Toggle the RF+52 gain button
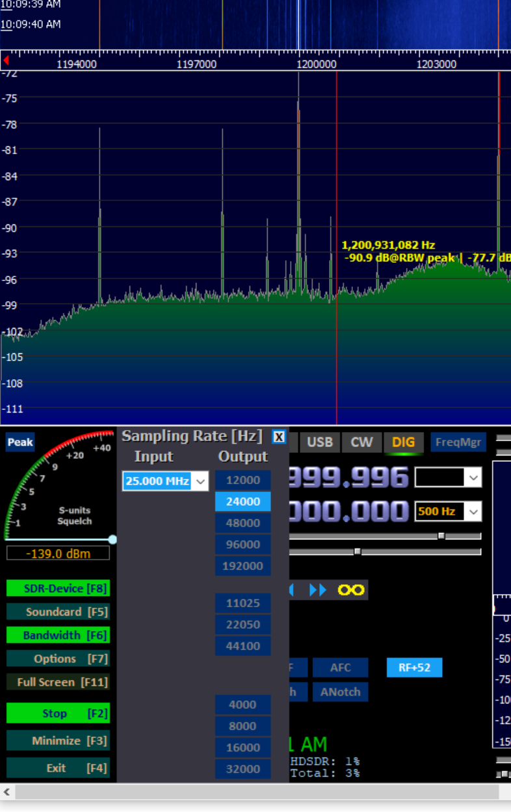This screenshot has width=511, height=812. click(414, 668)
